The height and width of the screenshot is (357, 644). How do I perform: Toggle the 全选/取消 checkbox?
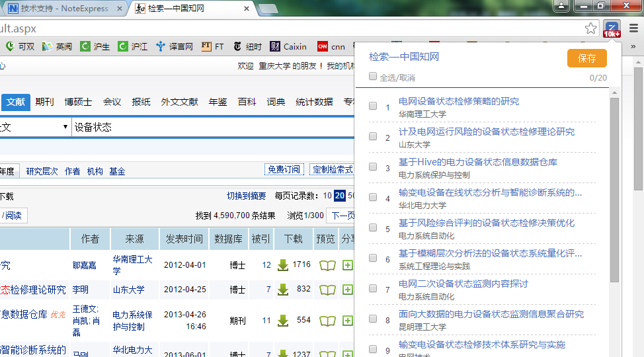373,76
